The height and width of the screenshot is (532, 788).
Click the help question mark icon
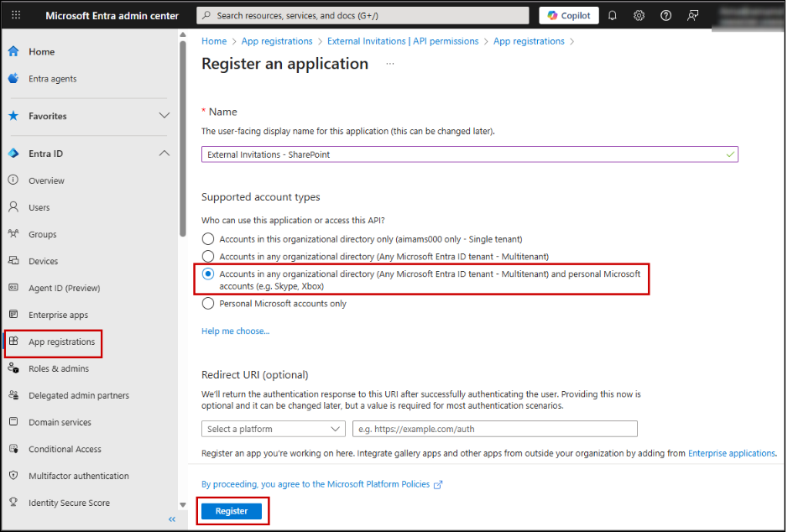click(x=665, y=15)
